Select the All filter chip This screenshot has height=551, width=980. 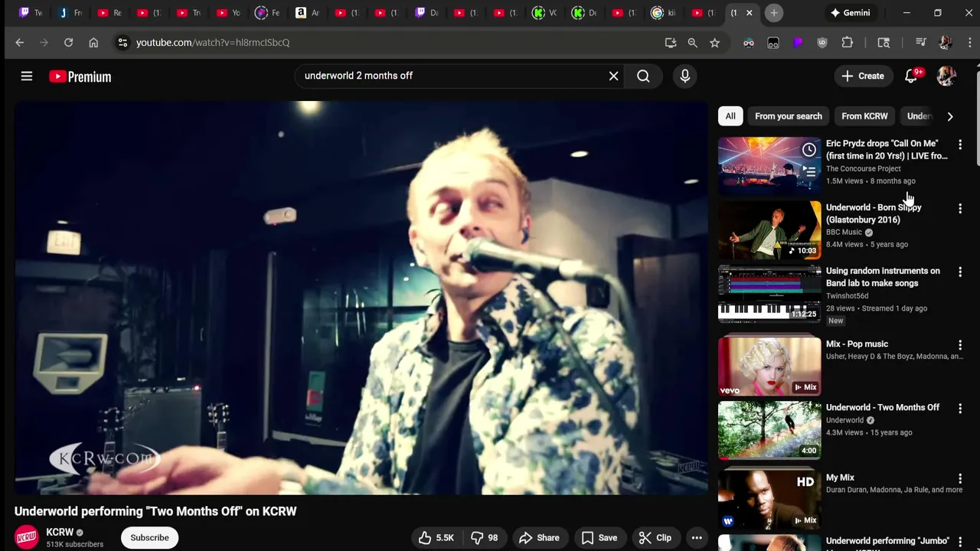tap(730, 116)
